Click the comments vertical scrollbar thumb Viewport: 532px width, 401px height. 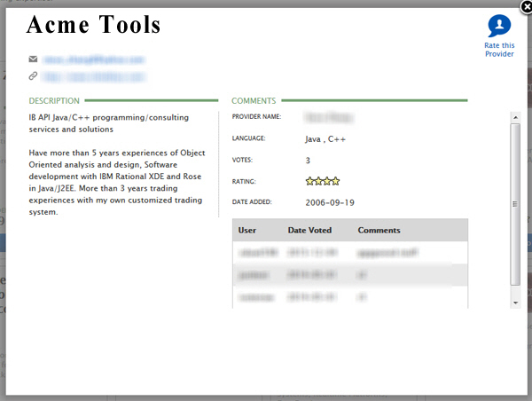pyautogui.click(x=515, y=204)
